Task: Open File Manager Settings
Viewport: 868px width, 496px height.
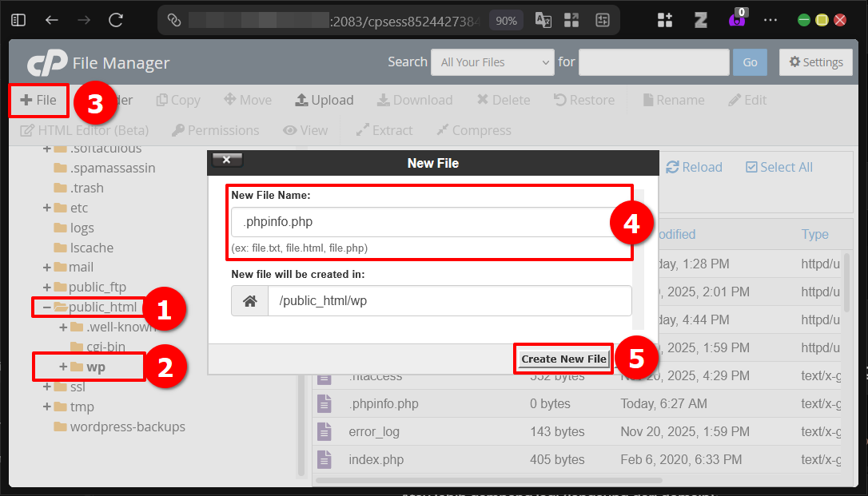Action: pyautogui.click(x=815, y=62)
